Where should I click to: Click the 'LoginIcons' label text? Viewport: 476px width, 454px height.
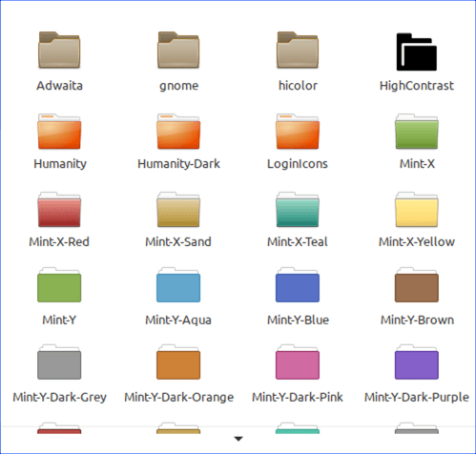point(298,164)
